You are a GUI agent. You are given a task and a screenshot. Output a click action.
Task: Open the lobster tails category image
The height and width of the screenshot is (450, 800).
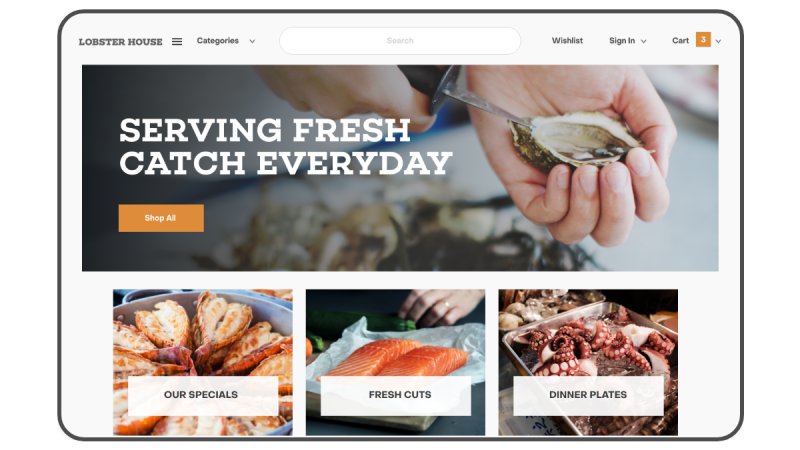(x=203, y=332)
